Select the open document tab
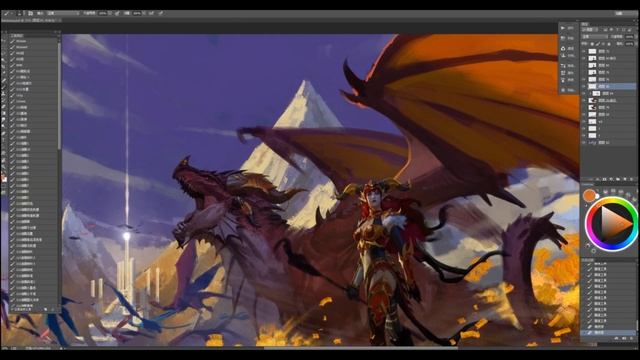 pyautogui.click(x=31, y=20)
